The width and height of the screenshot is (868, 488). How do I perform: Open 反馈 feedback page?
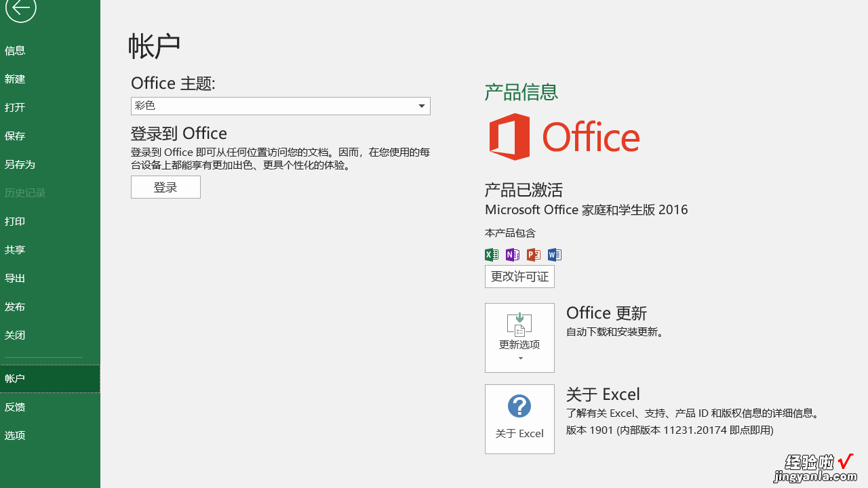[x=50, y=407]
